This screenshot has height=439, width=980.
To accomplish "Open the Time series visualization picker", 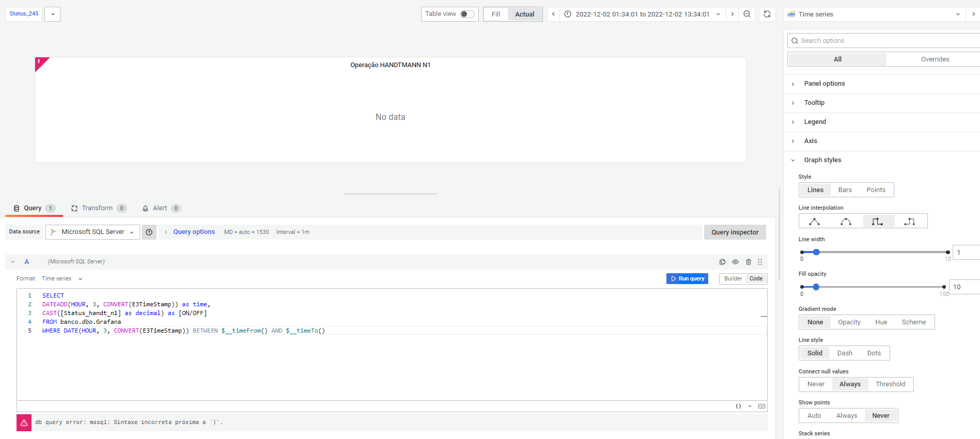I will [x=874, y=14].
